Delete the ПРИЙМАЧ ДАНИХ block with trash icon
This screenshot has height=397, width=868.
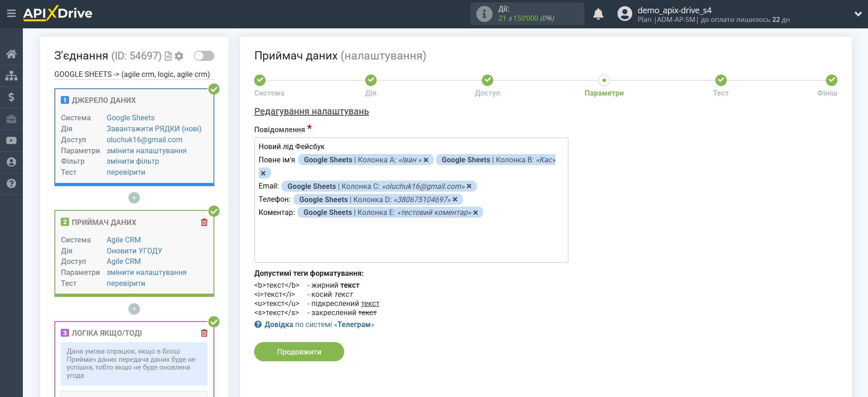tap(204, 222)
